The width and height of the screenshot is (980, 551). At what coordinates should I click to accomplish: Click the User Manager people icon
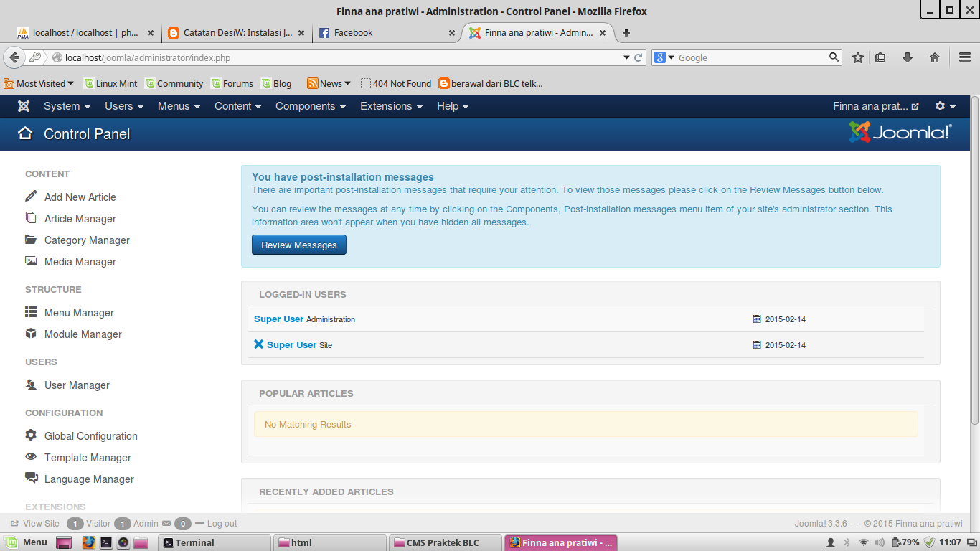(31, 385)
